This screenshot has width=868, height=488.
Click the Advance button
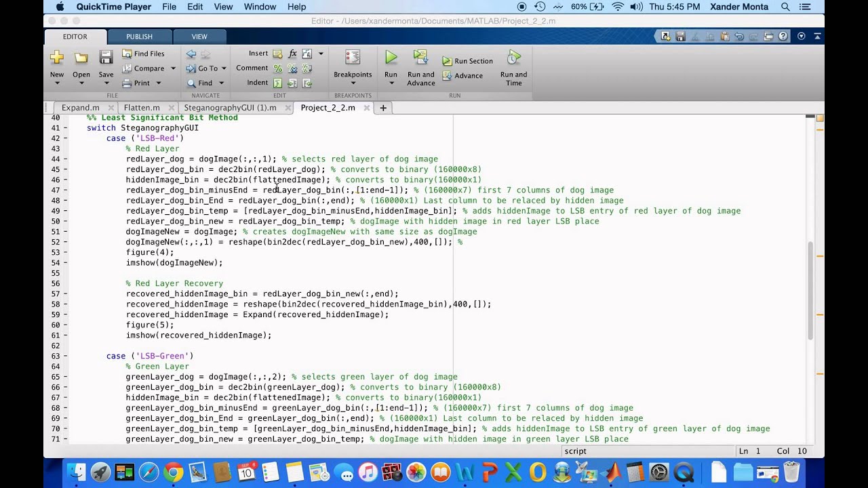pyautogui.click(x=462, y=76)
